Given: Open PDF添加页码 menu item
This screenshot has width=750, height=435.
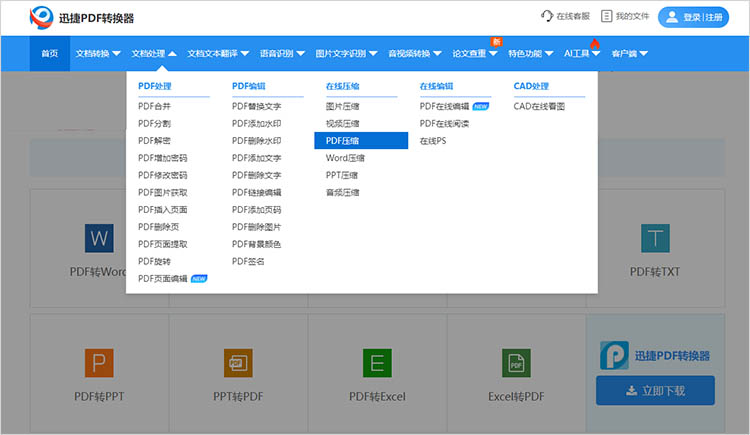Looking at the screenshot, I should [256, 210].
